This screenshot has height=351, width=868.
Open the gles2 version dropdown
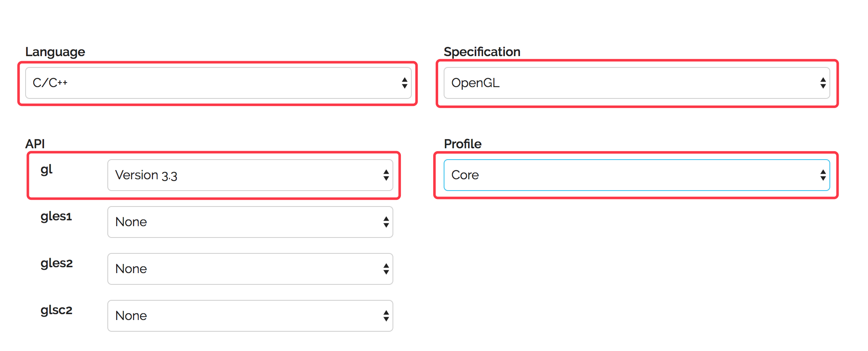(250, 269)
